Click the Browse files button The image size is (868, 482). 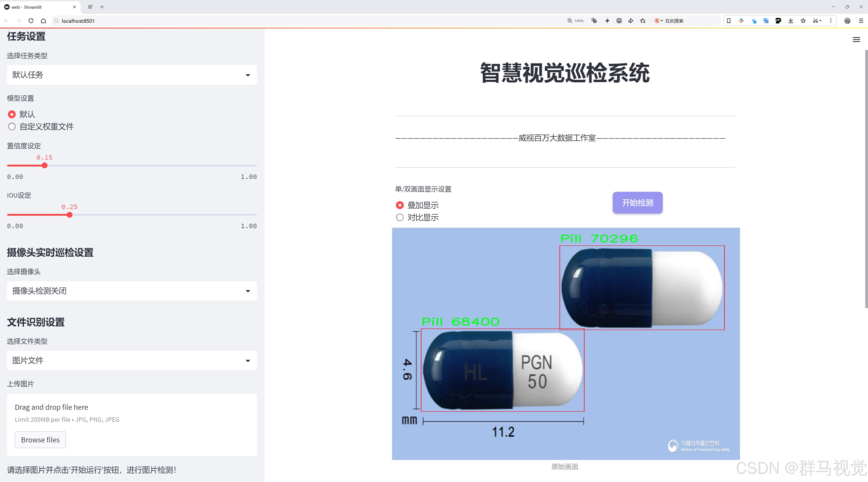(x=40, y=440)
